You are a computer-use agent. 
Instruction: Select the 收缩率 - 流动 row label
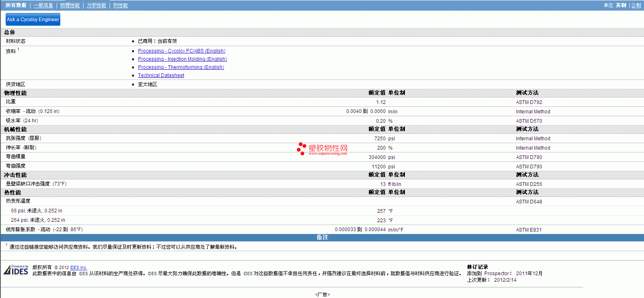[33, 111]
